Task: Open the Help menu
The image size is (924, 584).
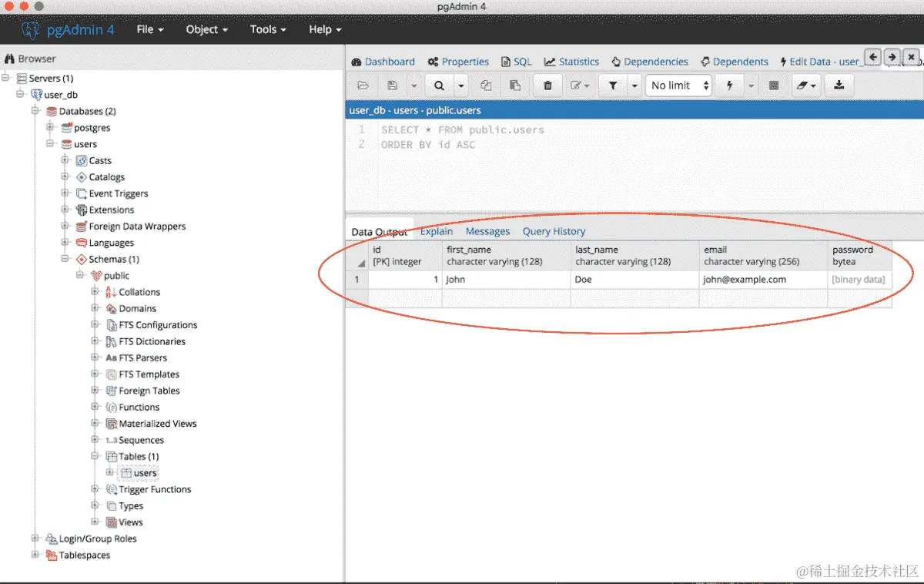Action: [x=325, y=29]
